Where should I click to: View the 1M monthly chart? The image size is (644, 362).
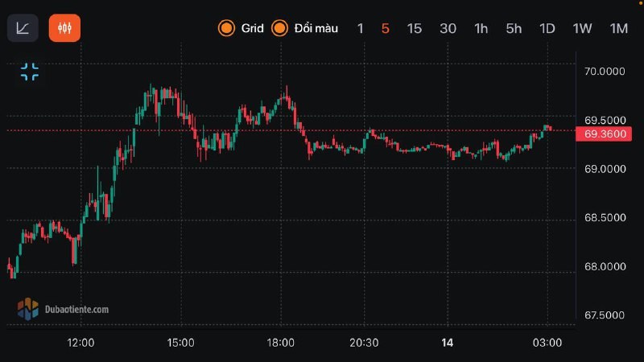coord(618,28)
